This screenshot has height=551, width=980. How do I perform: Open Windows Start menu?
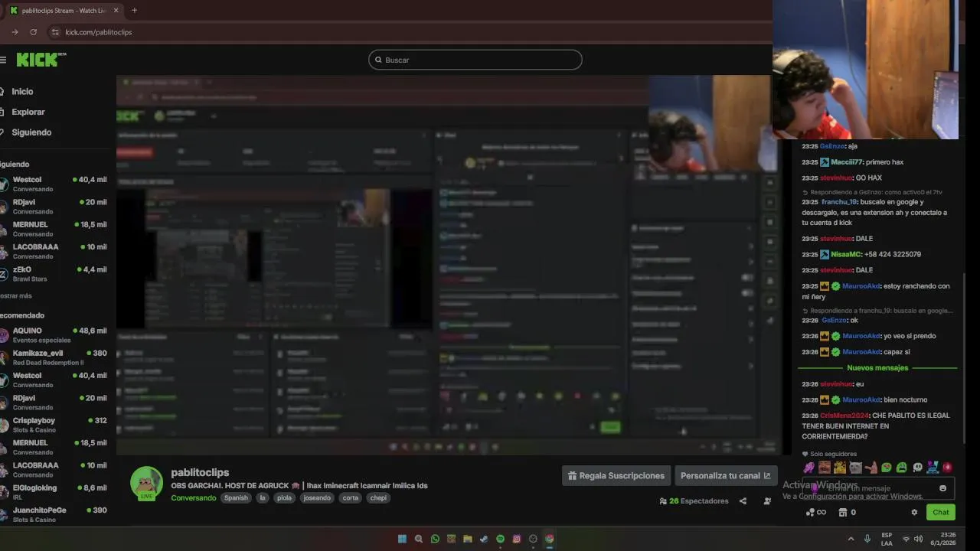point(402,539)
